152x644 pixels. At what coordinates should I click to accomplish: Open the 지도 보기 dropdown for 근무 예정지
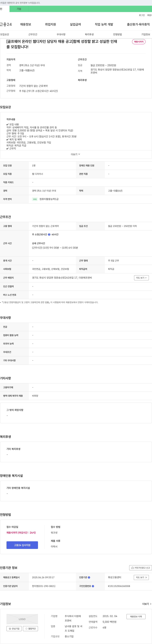(141, 278)
